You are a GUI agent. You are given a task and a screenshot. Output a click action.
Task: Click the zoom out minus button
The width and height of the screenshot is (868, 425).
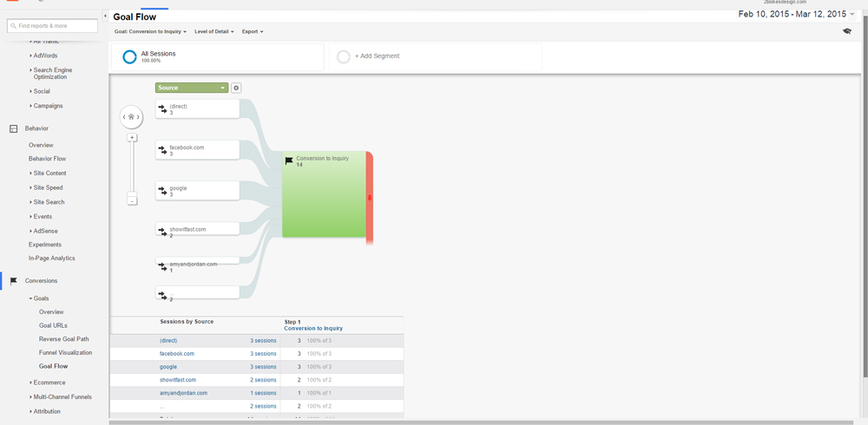(132, 201)
